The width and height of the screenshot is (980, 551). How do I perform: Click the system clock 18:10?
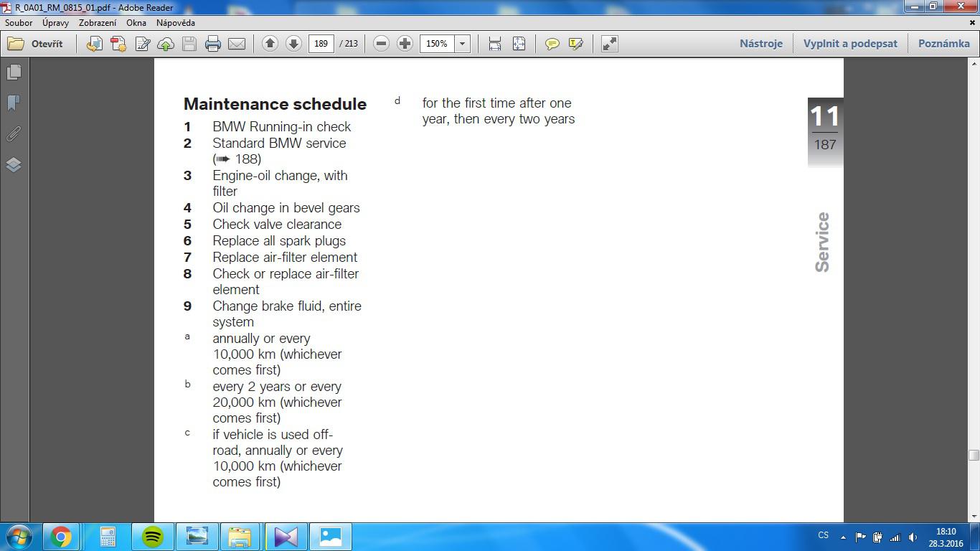tap(946, 532)
